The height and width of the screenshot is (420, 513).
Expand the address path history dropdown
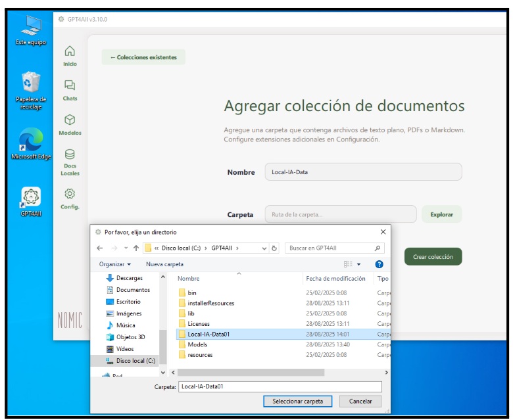(264, 248)
